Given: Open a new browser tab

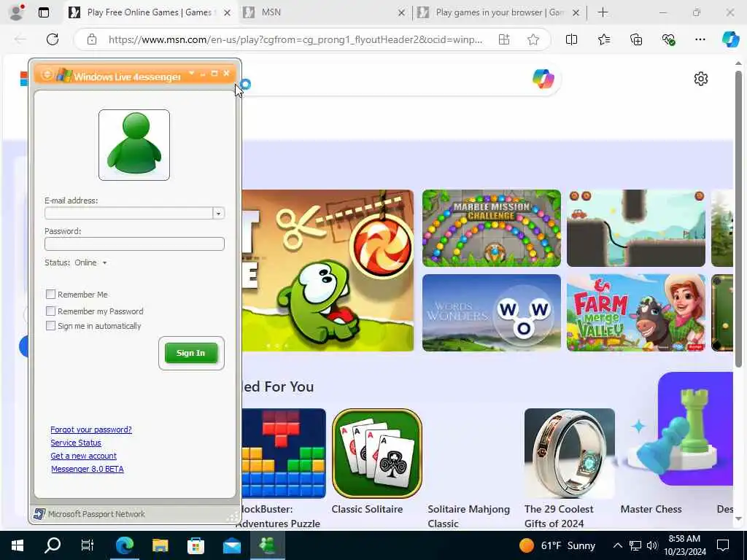Looking at the screenshot, I should [603, 12].
